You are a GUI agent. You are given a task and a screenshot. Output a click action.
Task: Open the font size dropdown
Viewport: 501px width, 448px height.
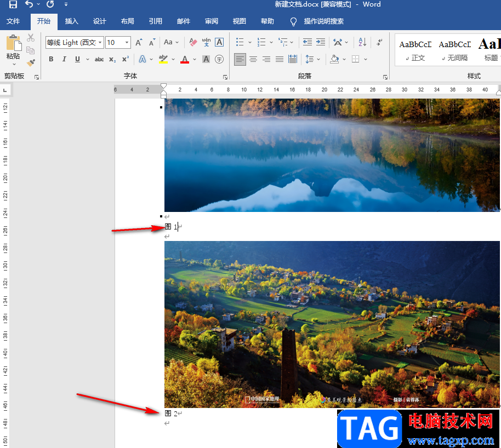click(x=127, y=43)
